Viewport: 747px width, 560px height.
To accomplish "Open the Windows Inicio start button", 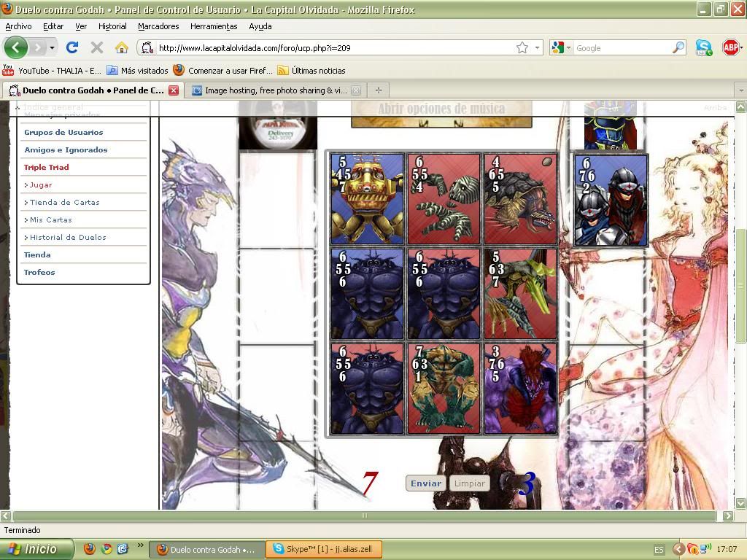I will (x=37, y=550).
